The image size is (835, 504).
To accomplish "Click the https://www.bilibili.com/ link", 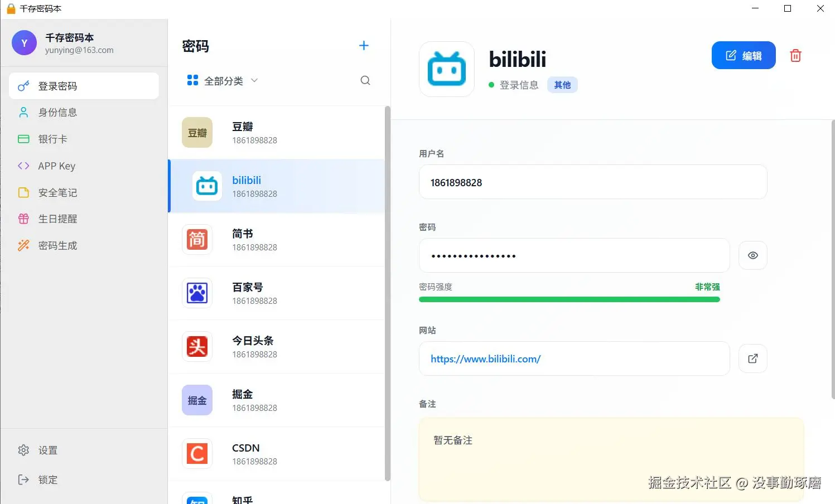I will coord(485,358).
